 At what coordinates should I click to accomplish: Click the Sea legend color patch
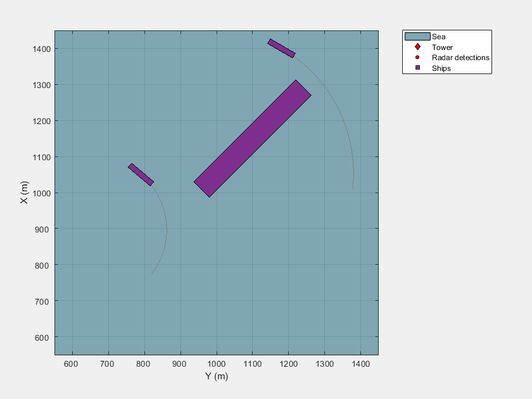(x=417, y=36)
